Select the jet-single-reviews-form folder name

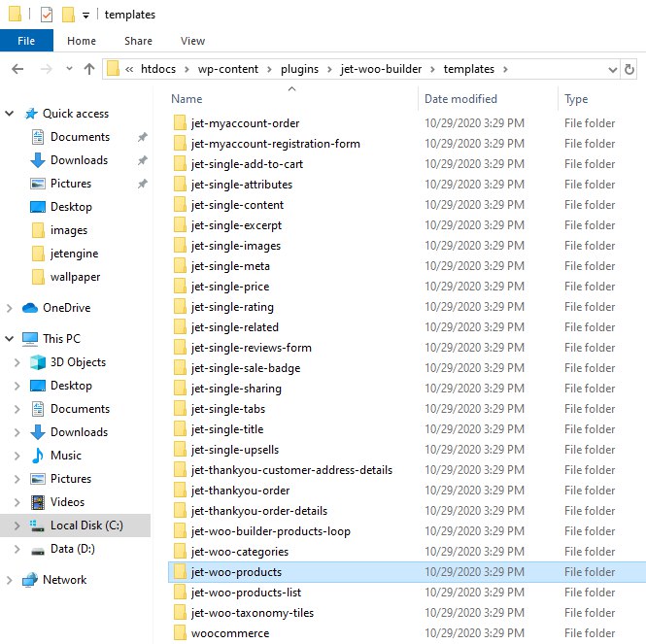252,348
